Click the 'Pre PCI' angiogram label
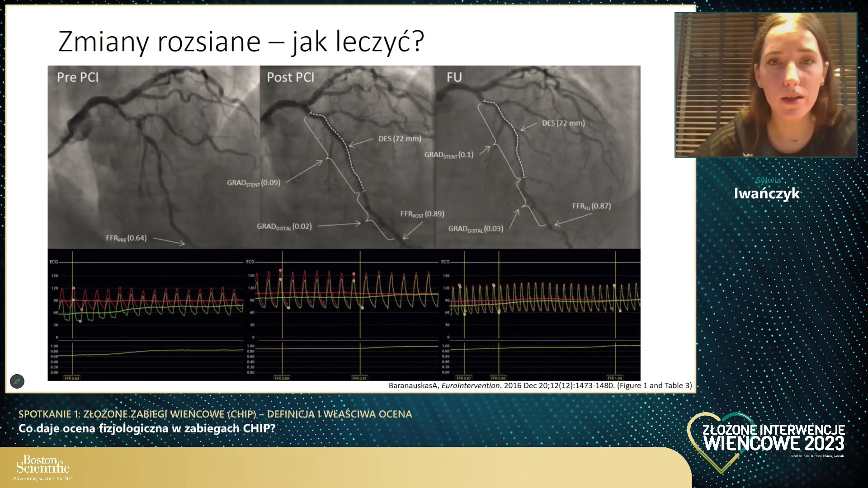 tap(78, 77)
